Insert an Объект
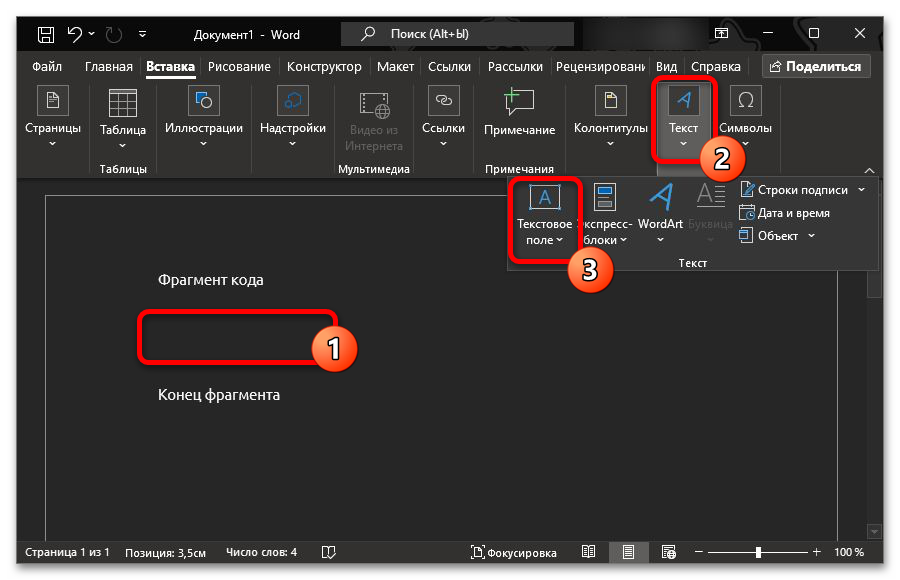Screen dimensions: 900x580 [769, 236]
